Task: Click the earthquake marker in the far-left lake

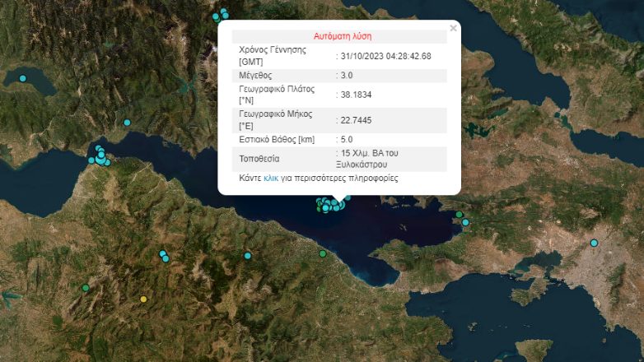Action: point(23,78)
